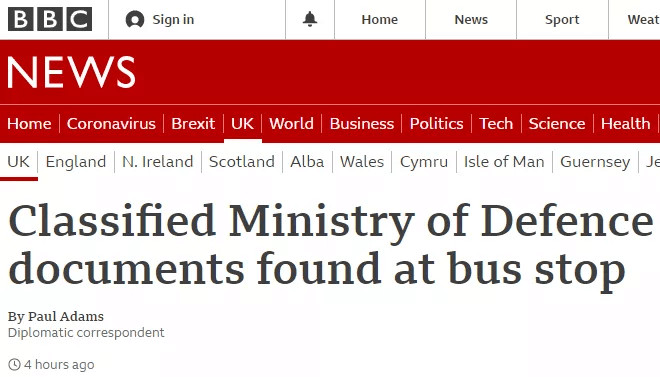Screen dimensions: 660x377
Task: Open notifications bell icon
Action: click(310, 19)
